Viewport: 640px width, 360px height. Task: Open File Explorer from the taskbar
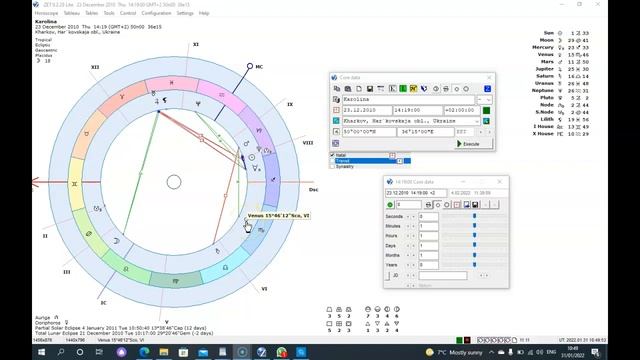[x=164, y=352]
